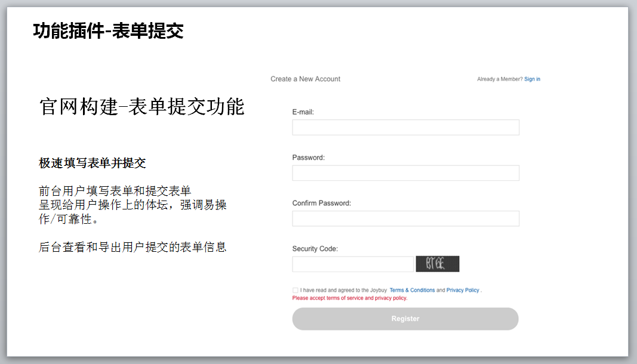Click the Security Code label
The image size is (637, 364).
pos(315,249)
